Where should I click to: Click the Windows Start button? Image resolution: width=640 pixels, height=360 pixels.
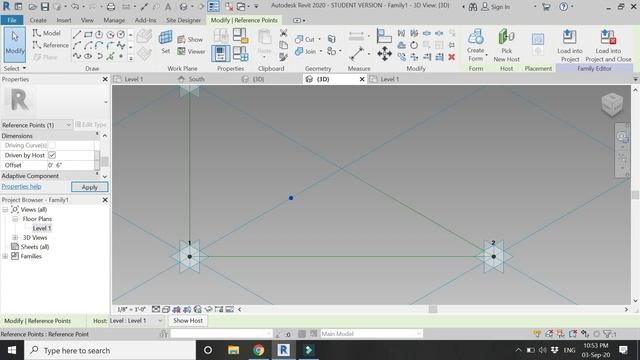pyautogui.click(x=12, y=350)
